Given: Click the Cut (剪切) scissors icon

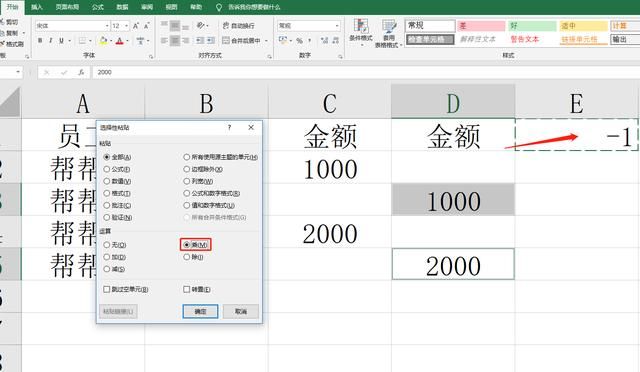Looking at the screenshot, I should click(x=2, y=22).
